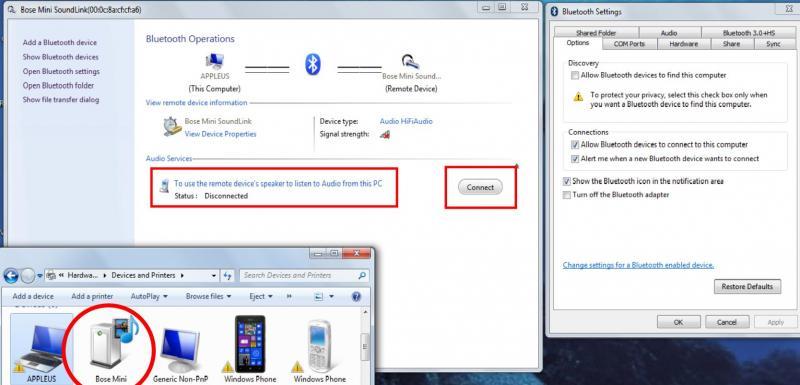The image size is (800, 385).
Task: Switch to the Share tab
Action: pos(731,44)
